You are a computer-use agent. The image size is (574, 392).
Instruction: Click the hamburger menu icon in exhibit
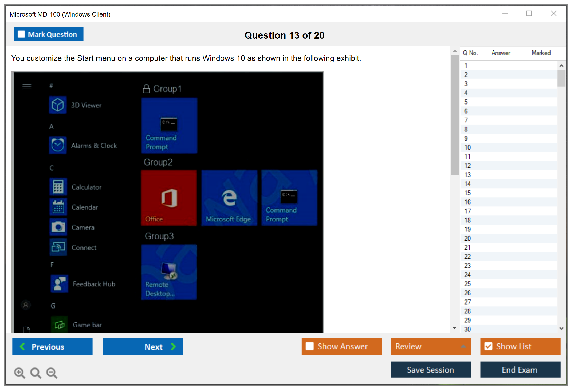(x=27, y=86)
